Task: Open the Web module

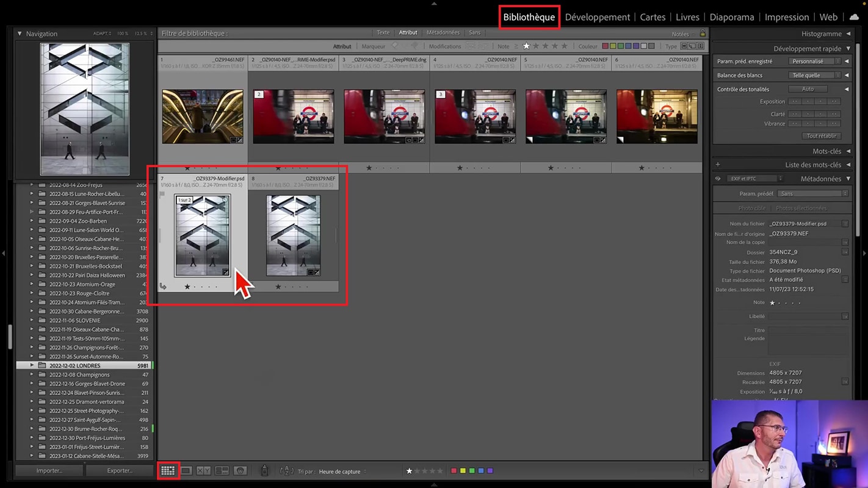Action: 828,17
